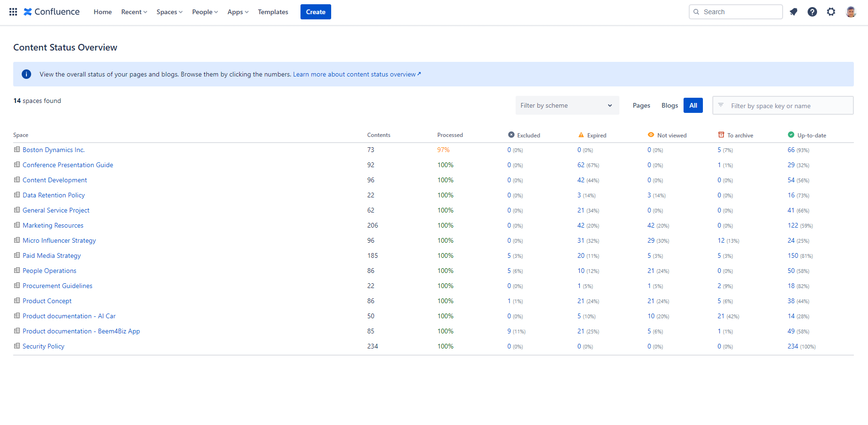Click the Up-to-date green check icon
The height and width of the screenshot is (425, 868).
(791, 135)
